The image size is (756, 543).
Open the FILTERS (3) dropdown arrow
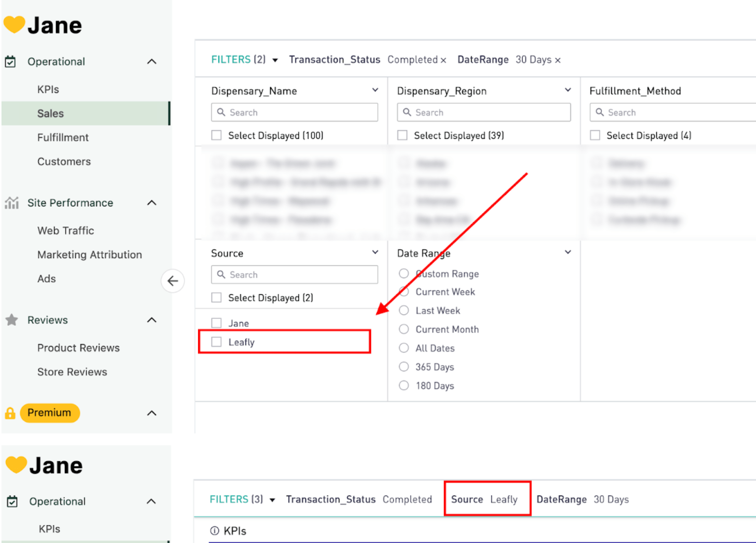272,500
